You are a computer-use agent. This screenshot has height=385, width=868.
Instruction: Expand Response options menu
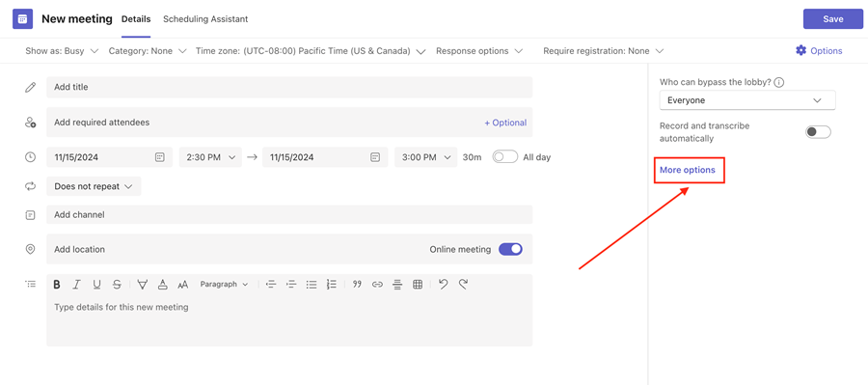coord(478,51)
